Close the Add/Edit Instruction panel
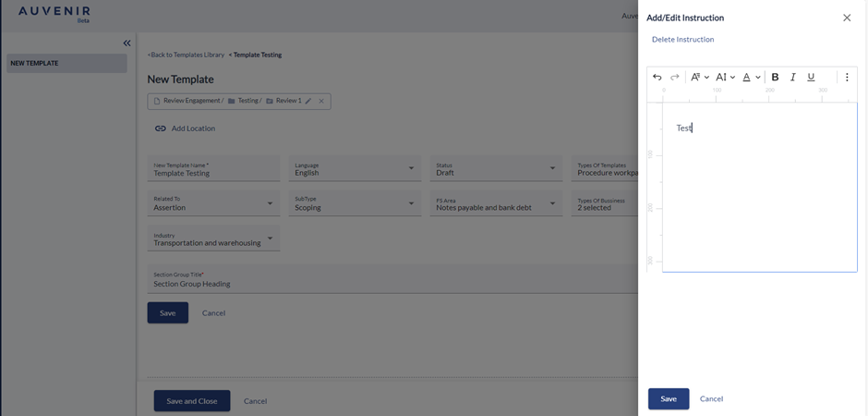This screenshot has height=416, width=868. (x=847, y=18)
